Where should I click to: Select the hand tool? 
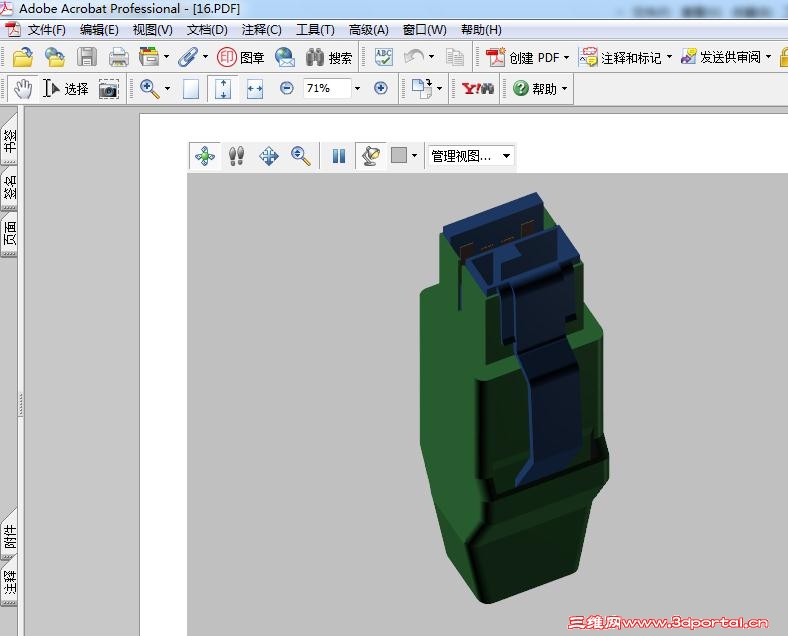tap(22, 89)
